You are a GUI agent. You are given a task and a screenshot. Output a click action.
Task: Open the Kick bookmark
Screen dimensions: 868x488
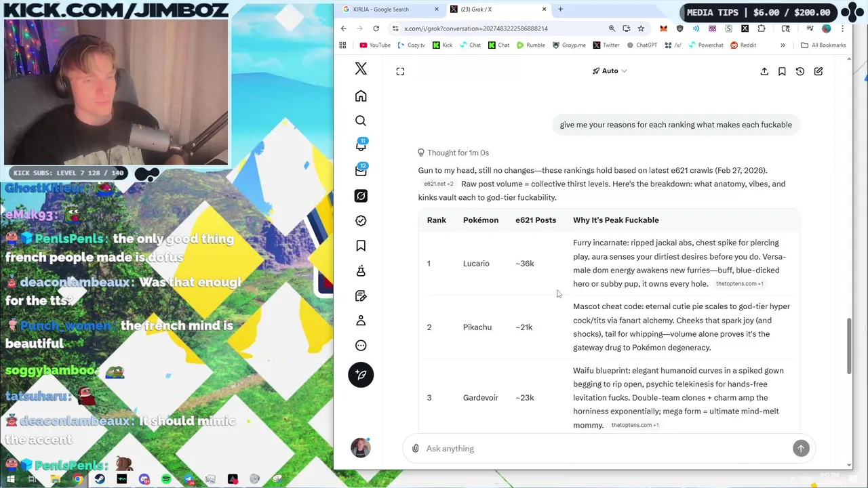(x=442, y=45)
